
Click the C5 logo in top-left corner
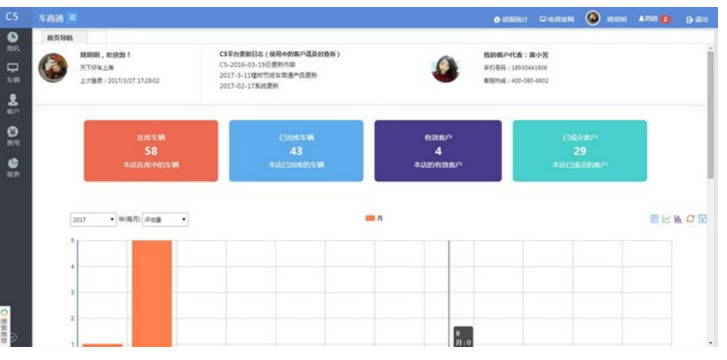12,17
